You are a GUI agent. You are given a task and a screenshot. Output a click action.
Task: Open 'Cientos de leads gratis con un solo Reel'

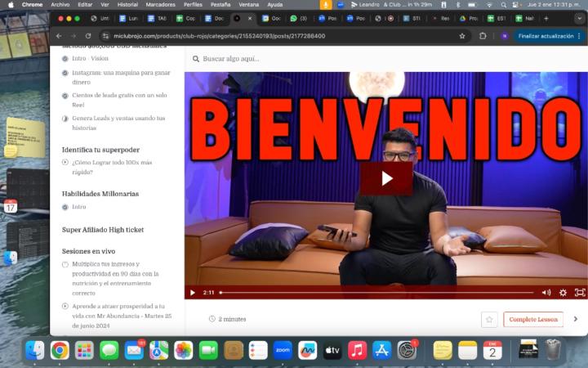click(x=119, y=100)
